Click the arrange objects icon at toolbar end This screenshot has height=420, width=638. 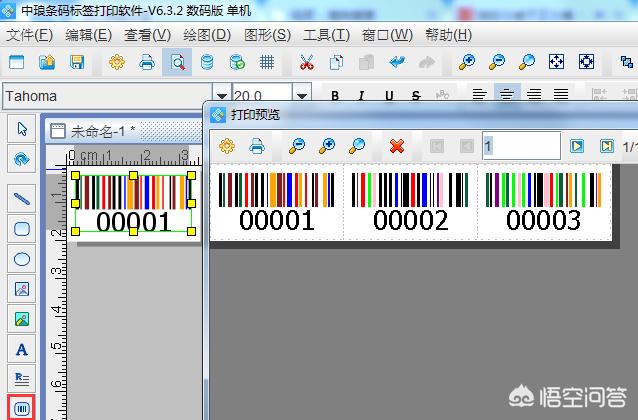[x=627, y=62]
